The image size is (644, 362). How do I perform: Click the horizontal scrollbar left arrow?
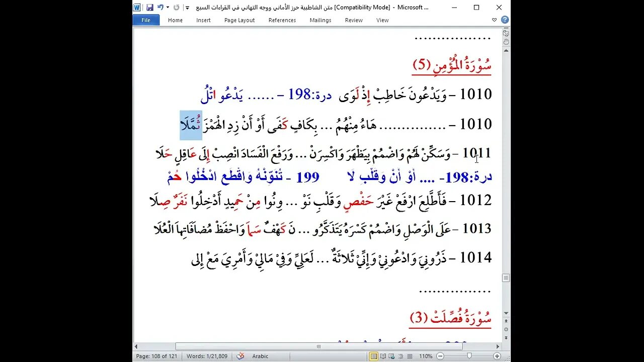click(136, 346)
